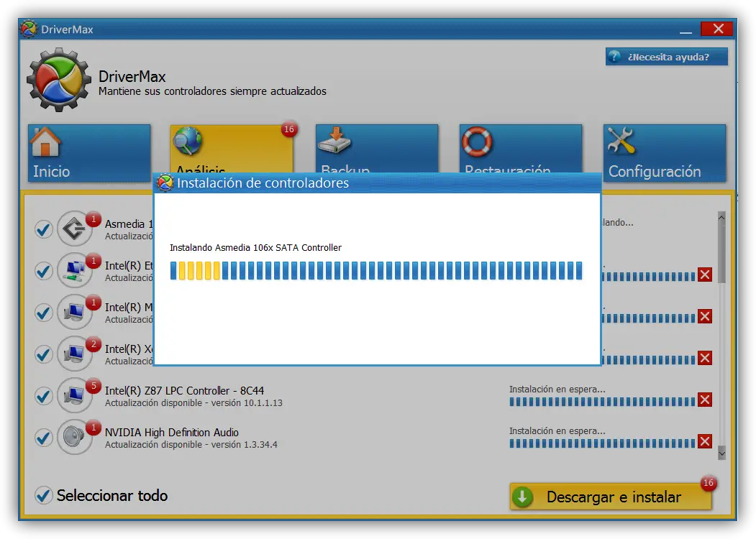Click the Intel(R) M computer device icon

[x=74, y=312]
